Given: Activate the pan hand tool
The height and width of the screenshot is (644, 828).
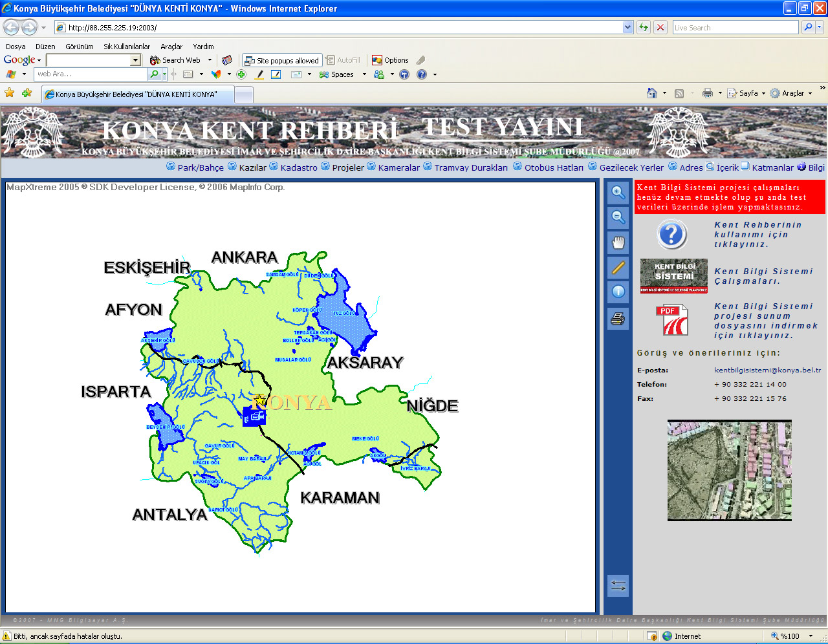Looking at the screenshot, I should point(618,242).
